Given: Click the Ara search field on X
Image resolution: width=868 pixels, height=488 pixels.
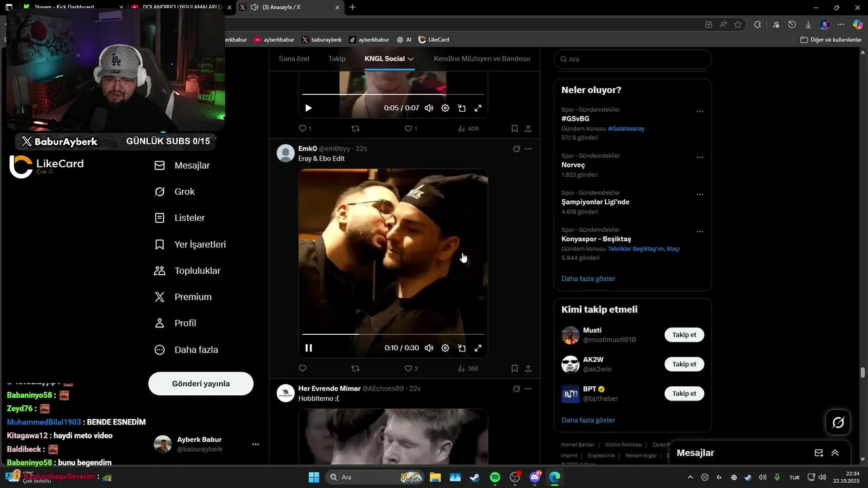Looking at the screenshot, I should coord(633,59).
